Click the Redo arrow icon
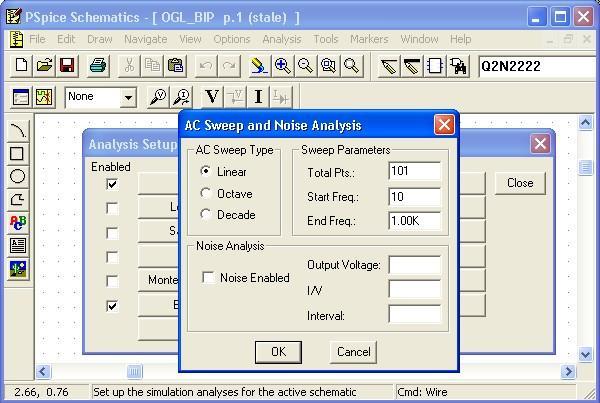Viewport: 600px width, 403px height. click(x=229, y=65)
